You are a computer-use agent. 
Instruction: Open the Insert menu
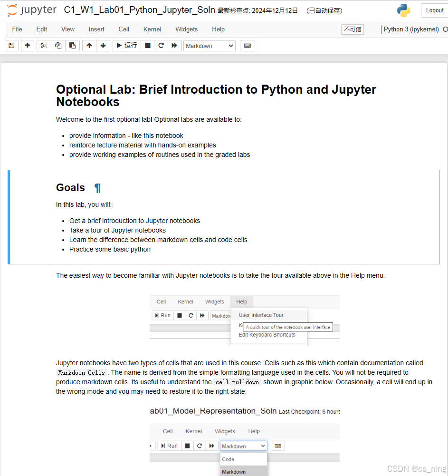click(96, 29)
